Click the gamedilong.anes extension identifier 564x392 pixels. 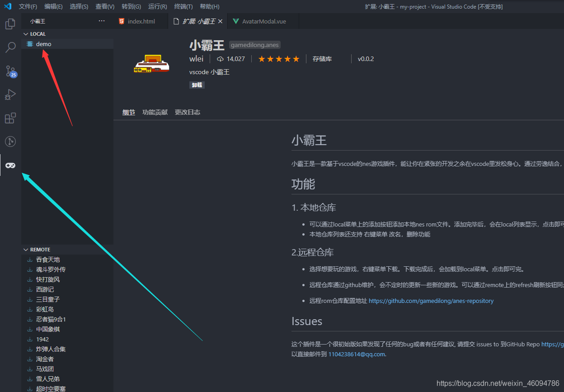255,45
